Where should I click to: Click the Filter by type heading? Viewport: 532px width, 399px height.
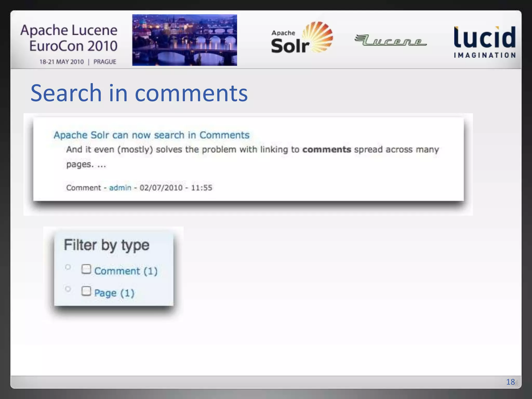click(107, 245)
